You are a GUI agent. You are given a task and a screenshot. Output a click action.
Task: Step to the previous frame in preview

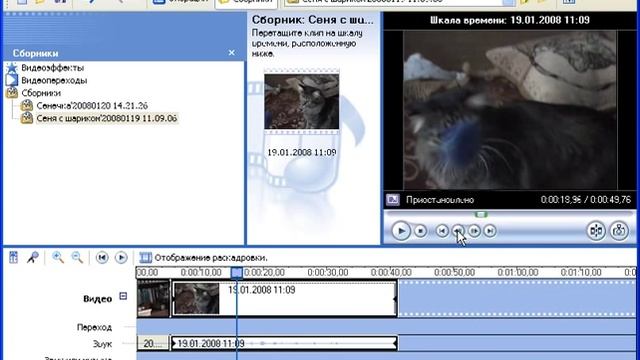click(x=458, y=231)
